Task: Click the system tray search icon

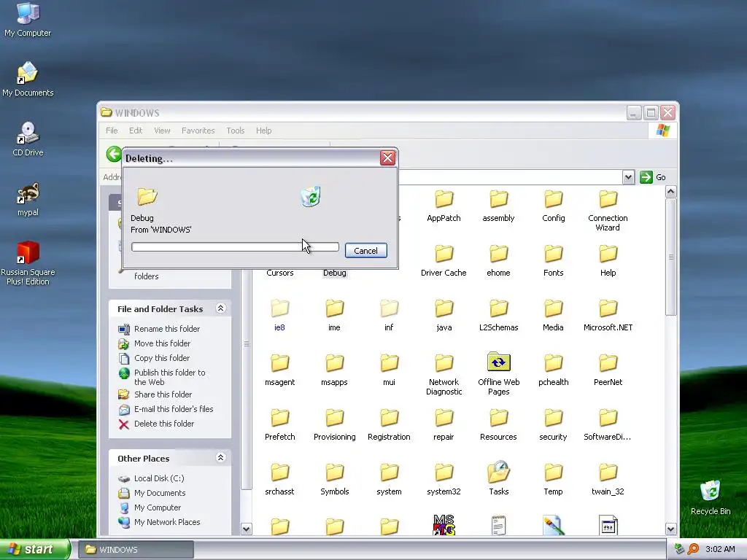Action: pyautogui.click(x=693, y=550)
